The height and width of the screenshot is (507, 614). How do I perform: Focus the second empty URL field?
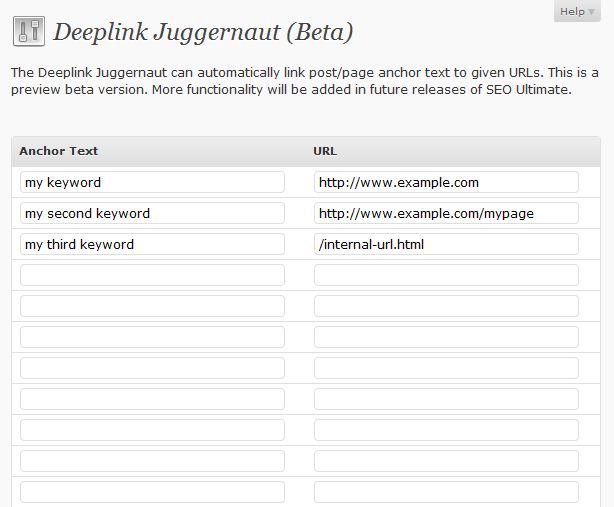pyautogui.click(x=446, y=306)
